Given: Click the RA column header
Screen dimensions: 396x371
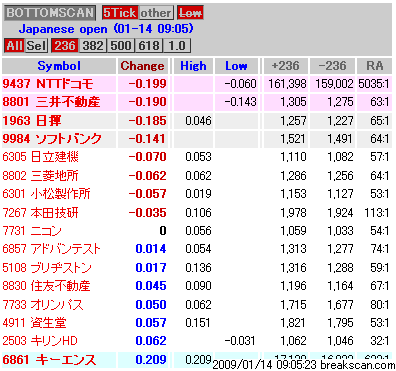Looking at the screenshot, I should tap(374, 66).
